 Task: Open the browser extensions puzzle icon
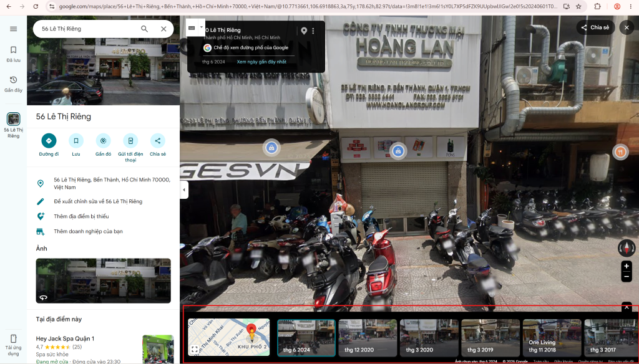(x=597, y=6)
